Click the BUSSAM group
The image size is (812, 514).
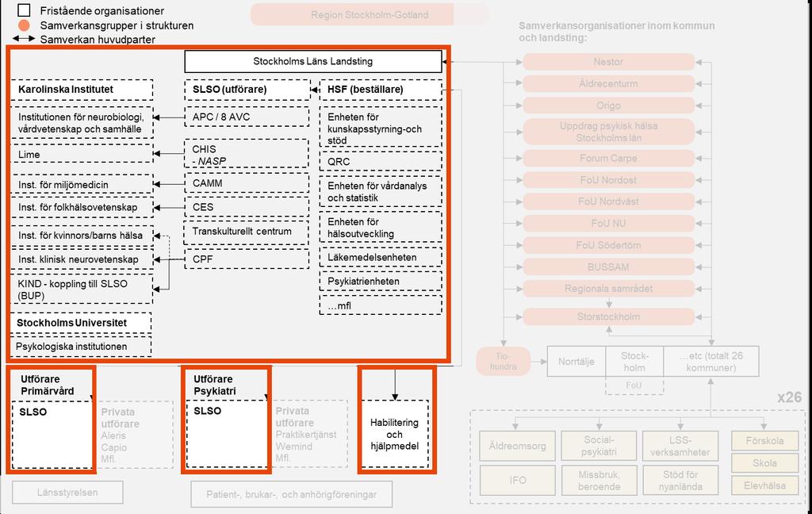pos(608,267)
